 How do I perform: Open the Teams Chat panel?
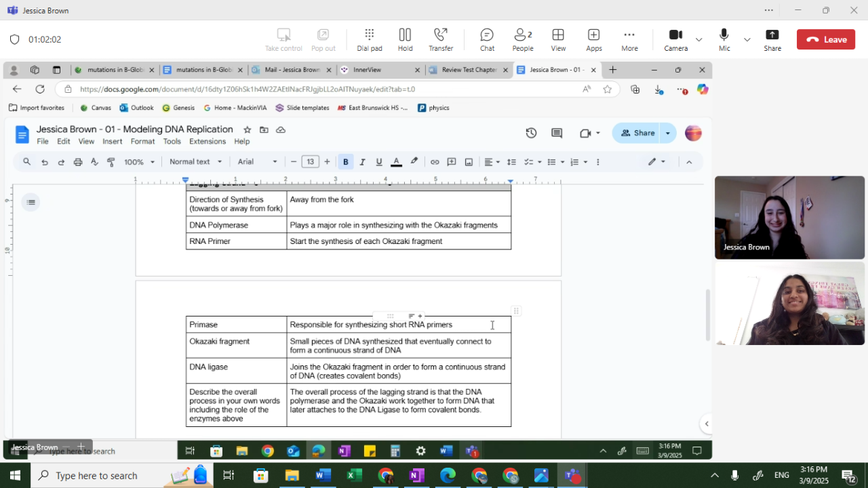point(487,39)
